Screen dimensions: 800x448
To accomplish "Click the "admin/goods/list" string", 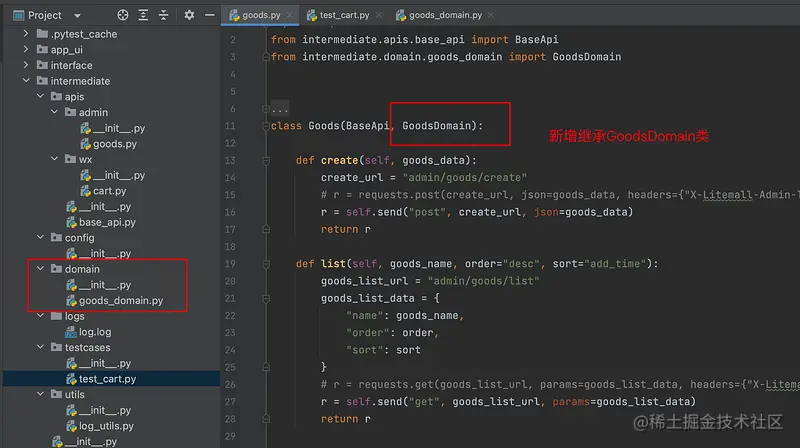I will point(483,281).
